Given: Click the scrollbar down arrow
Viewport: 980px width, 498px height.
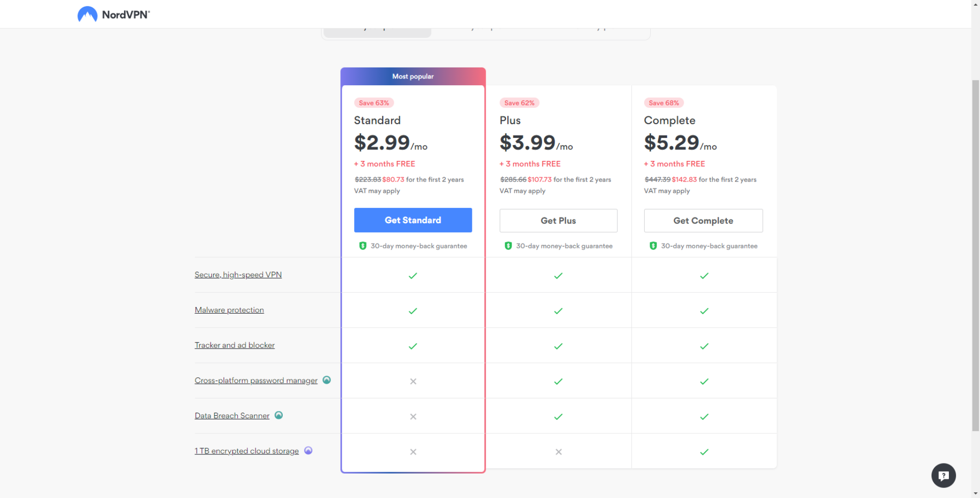Looking at the screenshot, I should (976, 493).
